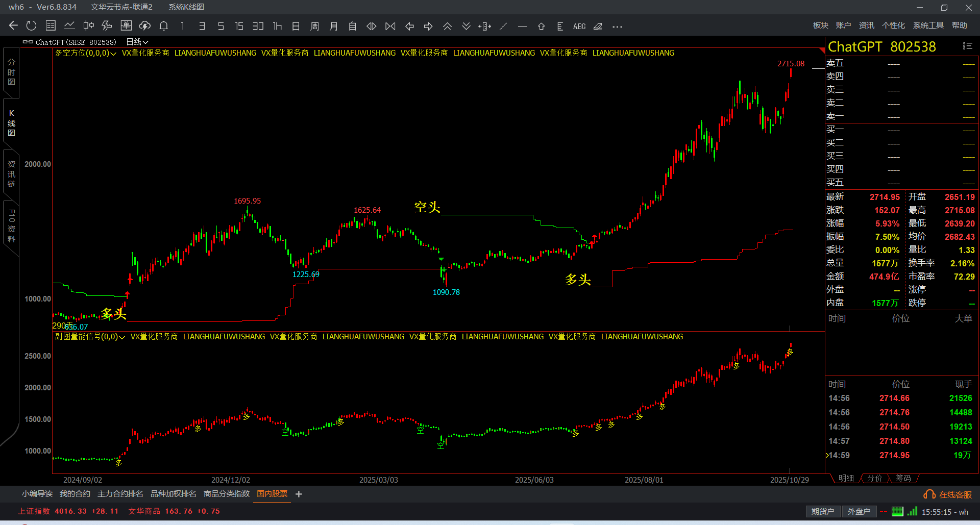Screen dimensions: 980x525
Task: Open the 资讯链 side tab
Action: [x=11, y=174]
